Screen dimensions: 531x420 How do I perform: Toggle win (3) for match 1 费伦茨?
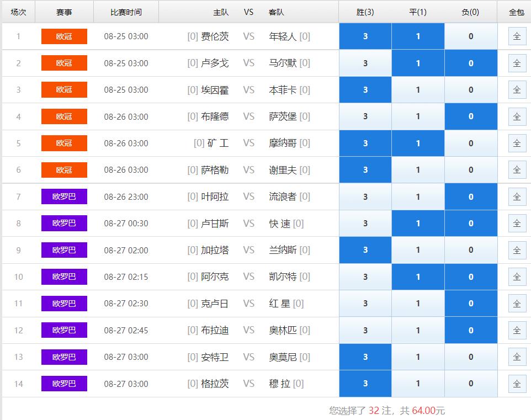pyautogui.click(x=365, y=36)
